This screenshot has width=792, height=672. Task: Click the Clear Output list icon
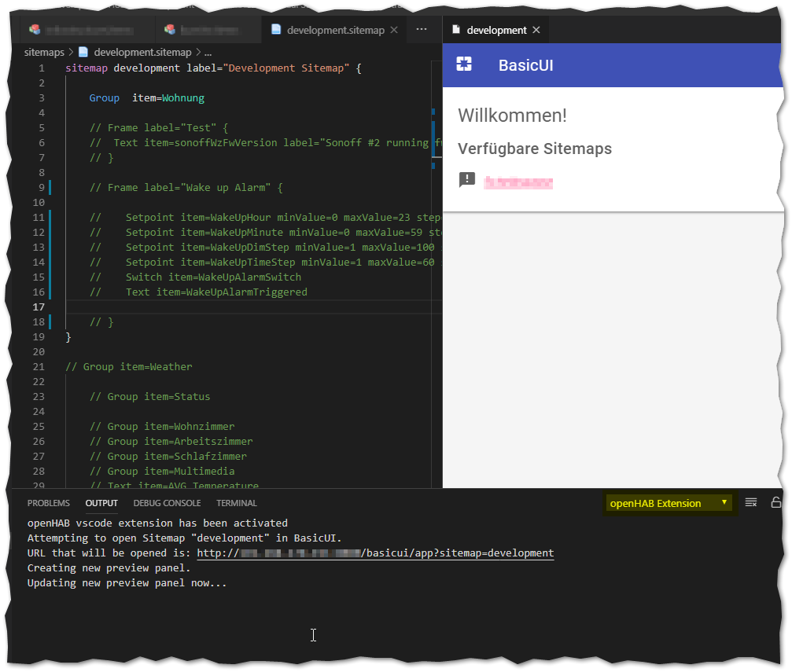click(x=751, y=502)
